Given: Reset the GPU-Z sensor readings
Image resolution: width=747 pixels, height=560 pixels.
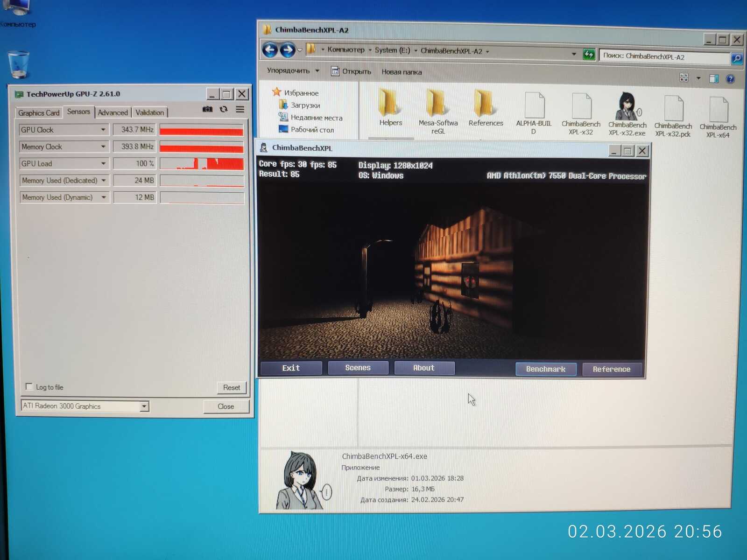Looking at the screenshot, I should click(232, 387).
